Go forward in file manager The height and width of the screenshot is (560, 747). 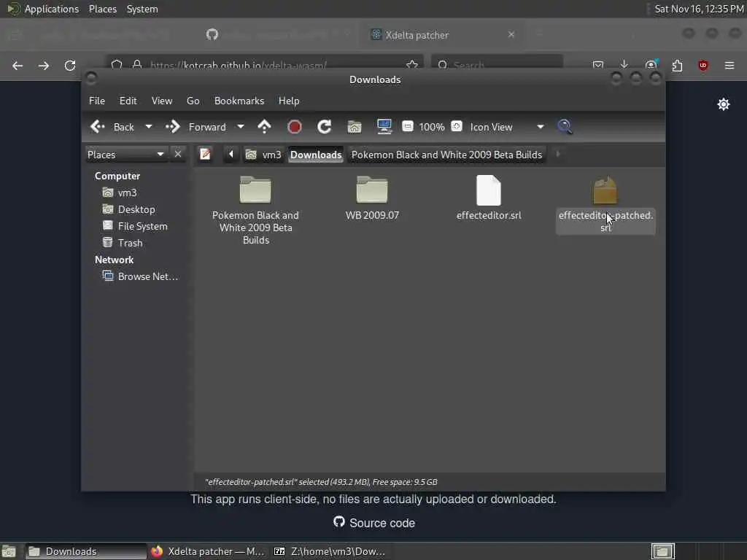point(196,127)
